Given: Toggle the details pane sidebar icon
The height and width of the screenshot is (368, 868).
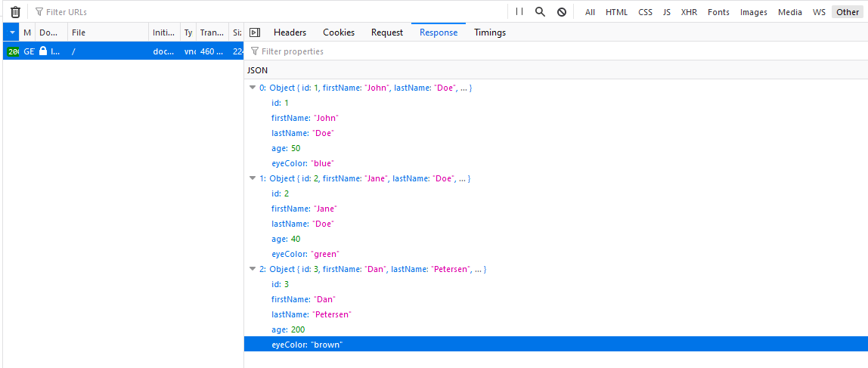Looking at the screenshot, I should point(255,32).
